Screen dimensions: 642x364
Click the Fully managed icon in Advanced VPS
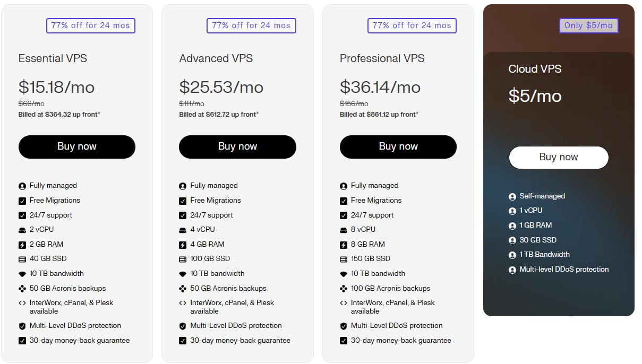coord(183,186)
